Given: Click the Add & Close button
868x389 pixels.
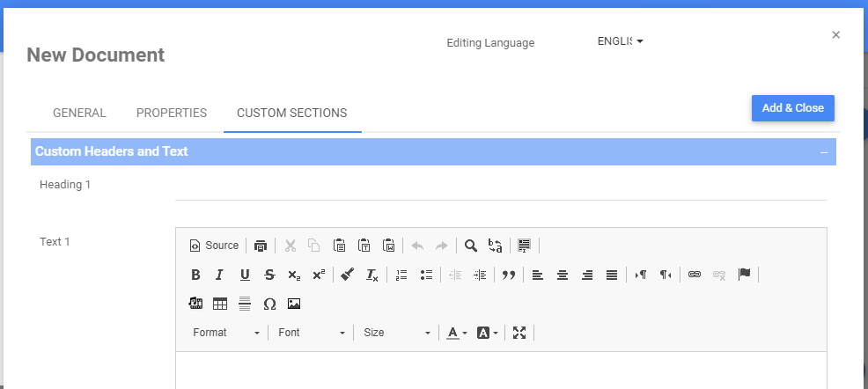Looking at the screenshot, I should (792, 108).
